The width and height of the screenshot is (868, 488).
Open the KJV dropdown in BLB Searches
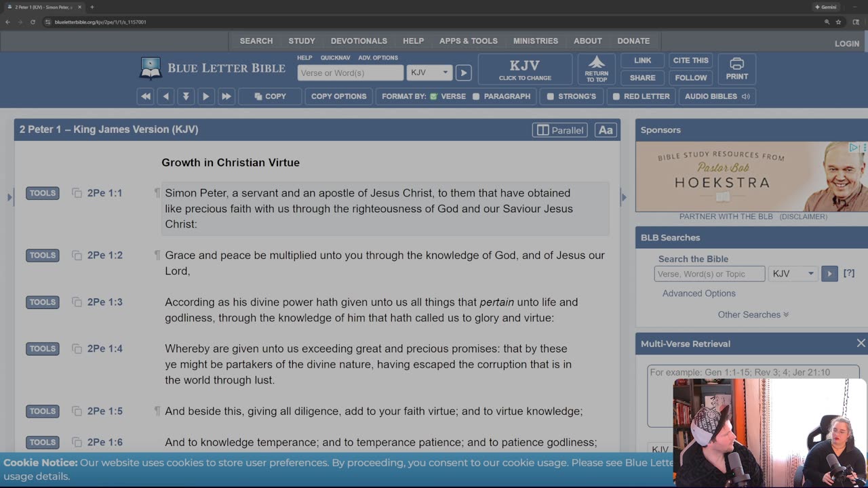coord(793,274)
